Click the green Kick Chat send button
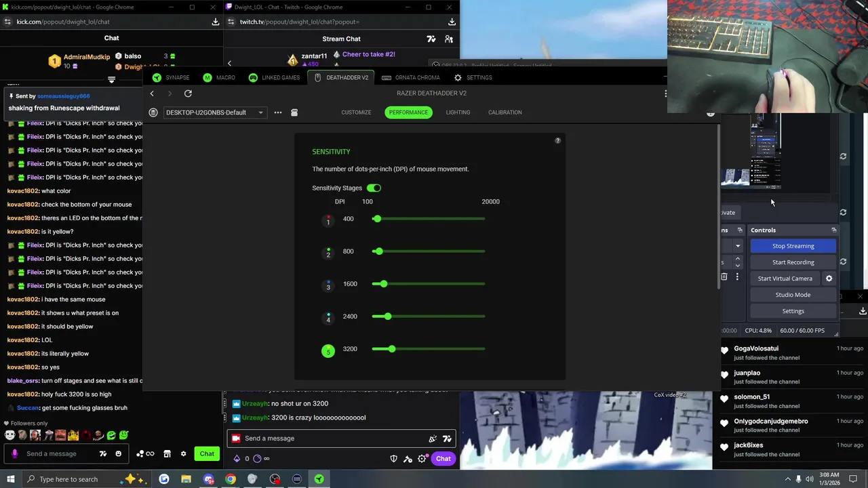The width and height of the screenshot is (868, 488). tap(207, 453)
